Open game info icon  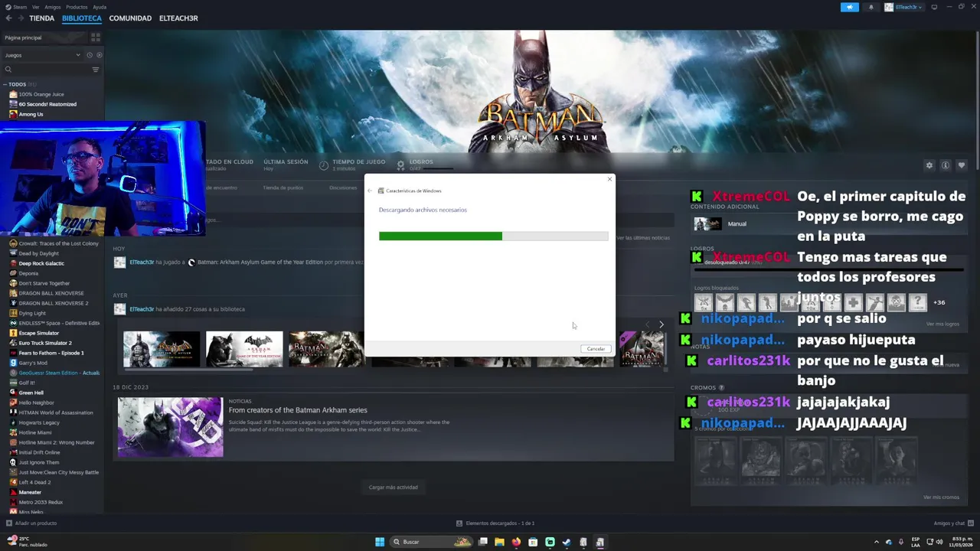(946, 165)
